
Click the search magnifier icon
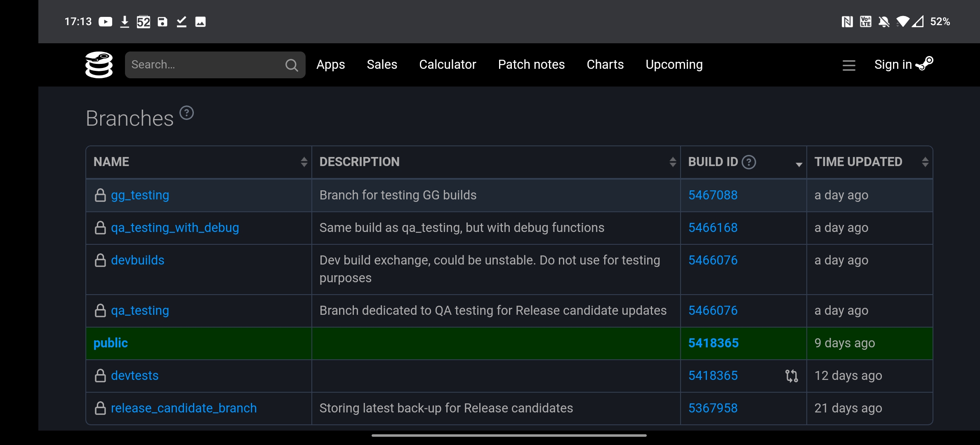tap(291, 65)
